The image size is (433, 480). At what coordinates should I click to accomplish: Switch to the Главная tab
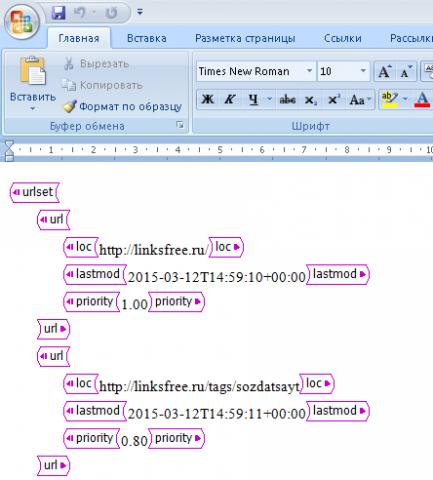(79, 38)
